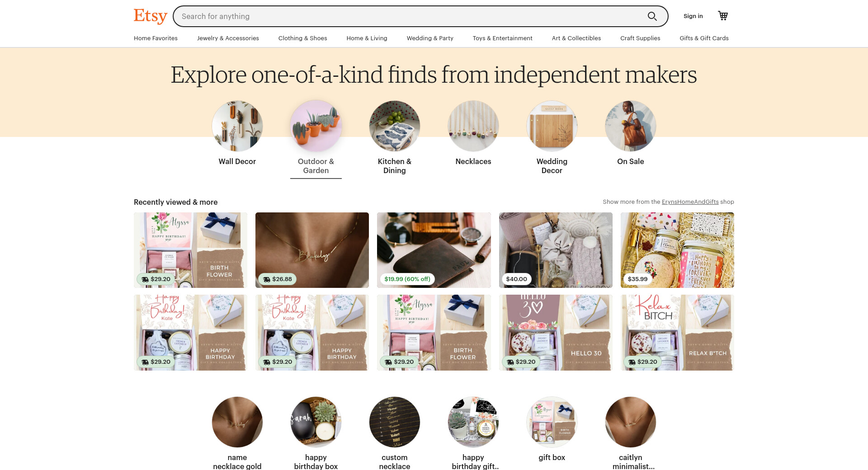Open the On Sale category circle
This screenshot has width=868, height=470.
click(631, 126)
